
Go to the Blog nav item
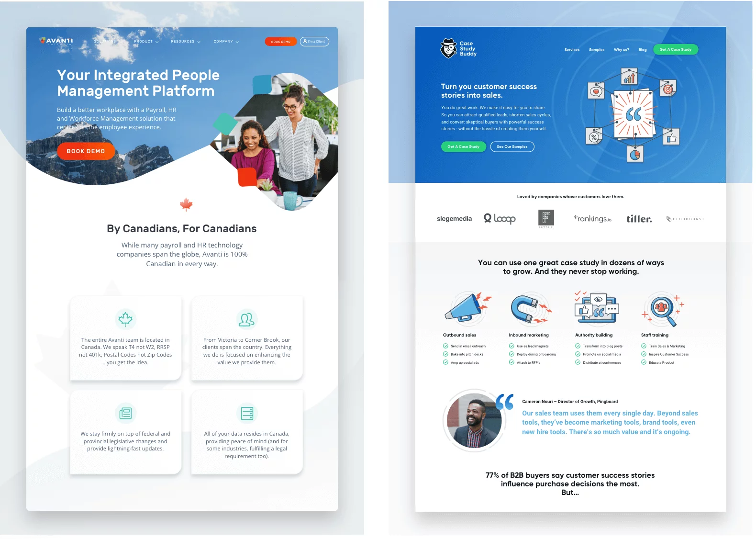(x=642, y=50)
